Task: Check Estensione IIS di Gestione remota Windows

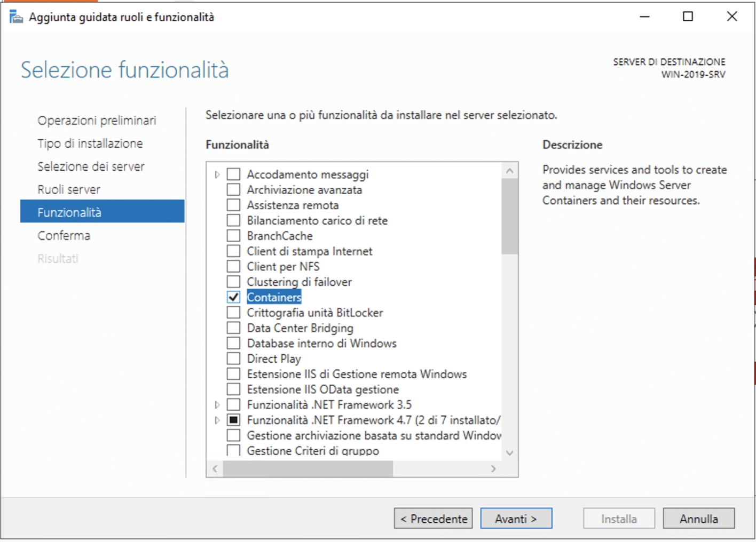Action: [233, 374]
